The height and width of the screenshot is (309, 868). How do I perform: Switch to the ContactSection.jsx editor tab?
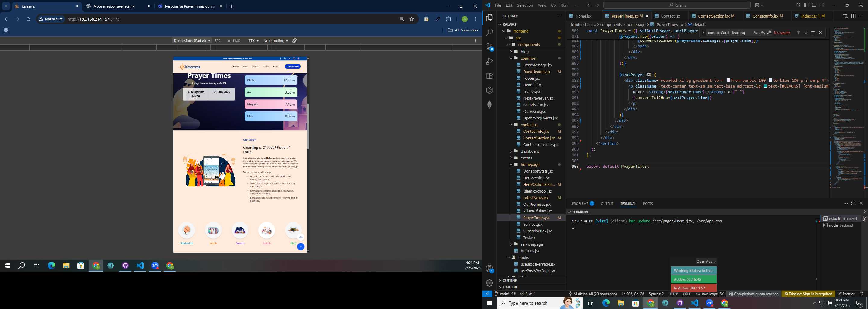[x=714, y=16]
